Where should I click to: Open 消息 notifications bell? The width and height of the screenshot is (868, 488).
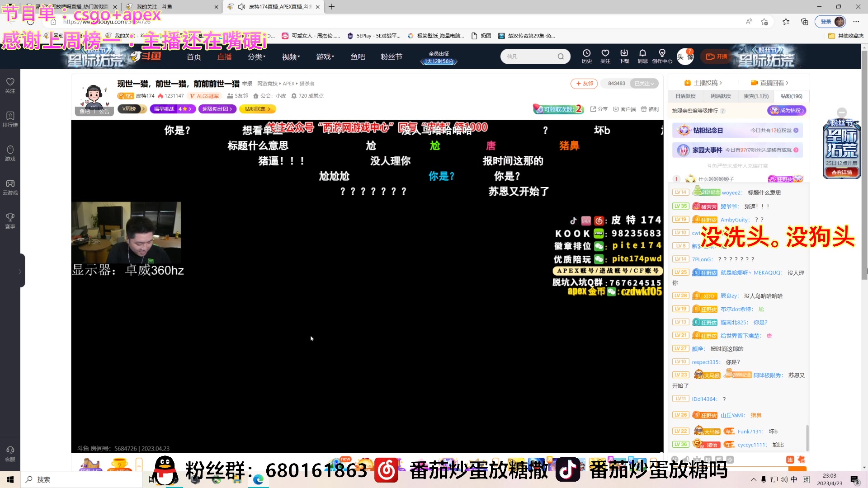642,56
